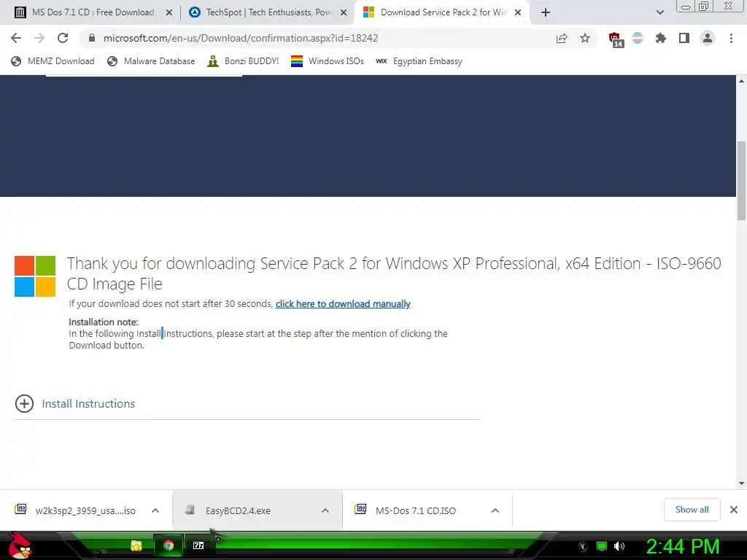
Task: Open a new tab with plus button
Action: [x=546, y=12]
